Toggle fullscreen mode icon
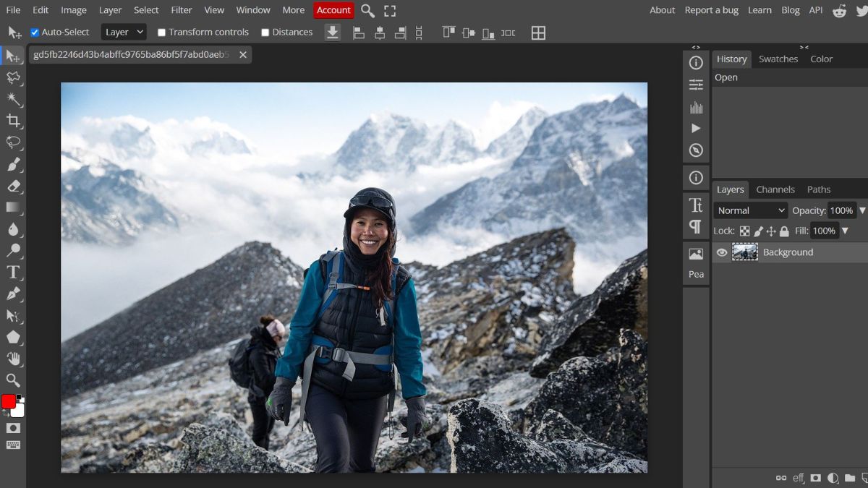868x488 pixels. tap(390, 10)
